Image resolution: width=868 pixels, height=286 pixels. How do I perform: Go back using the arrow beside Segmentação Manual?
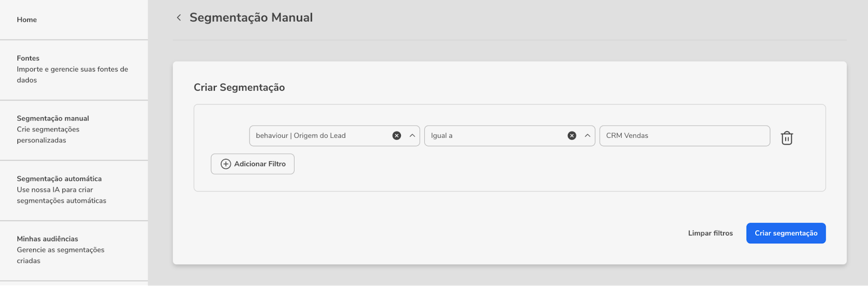pyautogui.click(x=178, y=17)
